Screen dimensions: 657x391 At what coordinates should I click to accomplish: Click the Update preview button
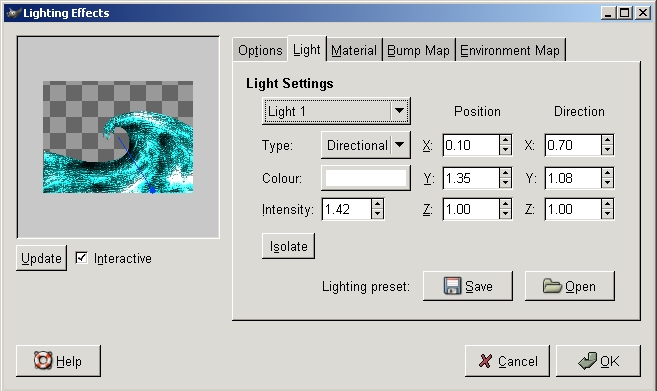coord(41,258)
